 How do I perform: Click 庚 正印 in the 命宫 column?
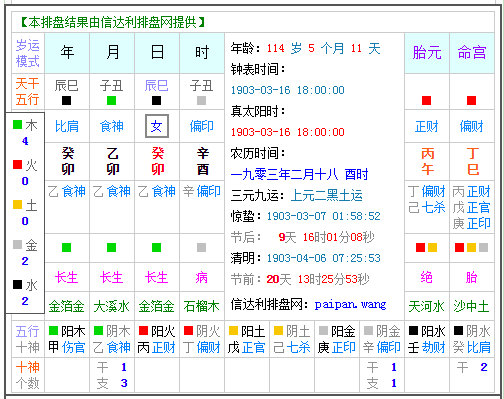pyautogui.click(x=472, y=223)
